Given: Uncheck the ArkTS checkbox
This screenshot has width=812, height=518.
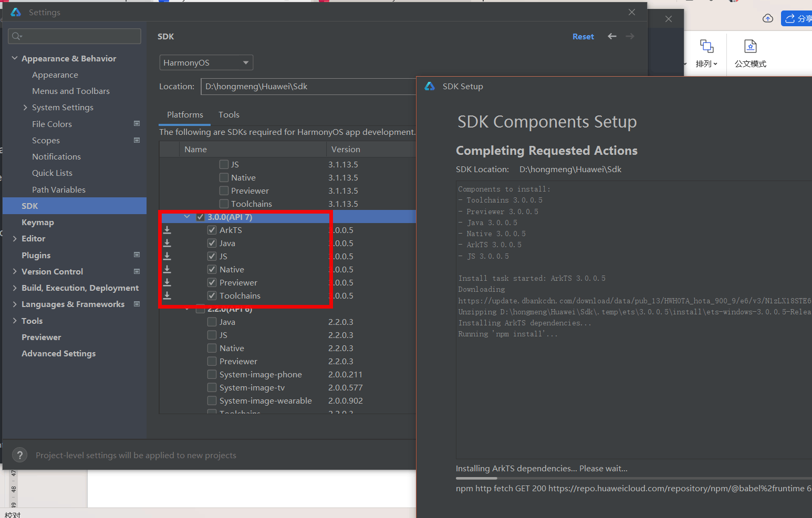Looking at the screenshot, I should click(212, 230).
